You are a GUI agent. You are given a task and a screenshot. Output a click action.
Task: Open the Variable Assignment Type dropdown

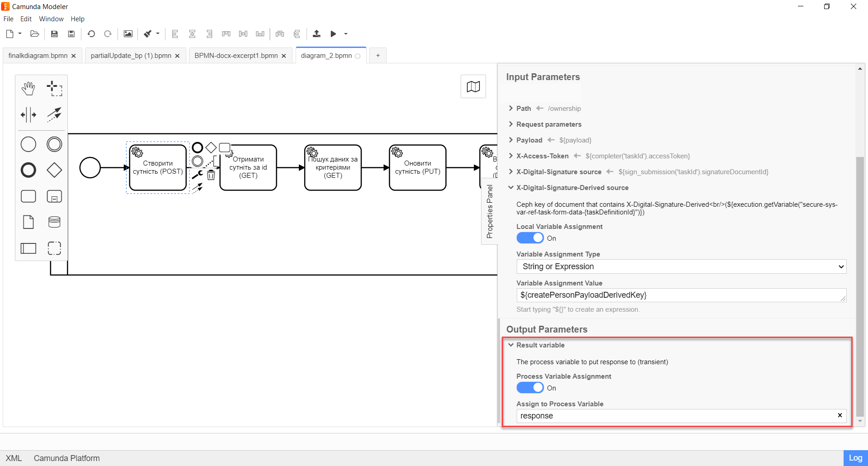(681, 266)
